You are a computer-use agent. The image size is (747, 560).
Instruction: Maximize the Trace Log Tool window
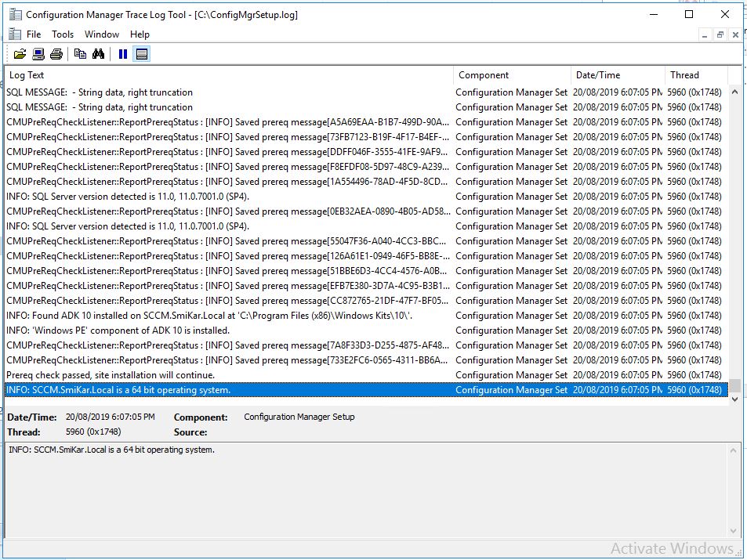tap(689, 14)
